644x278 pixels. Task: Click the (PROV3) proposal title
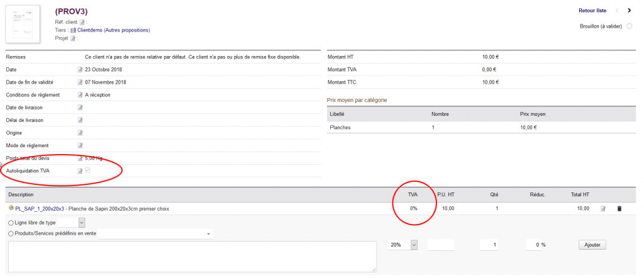tap(71, 12)
